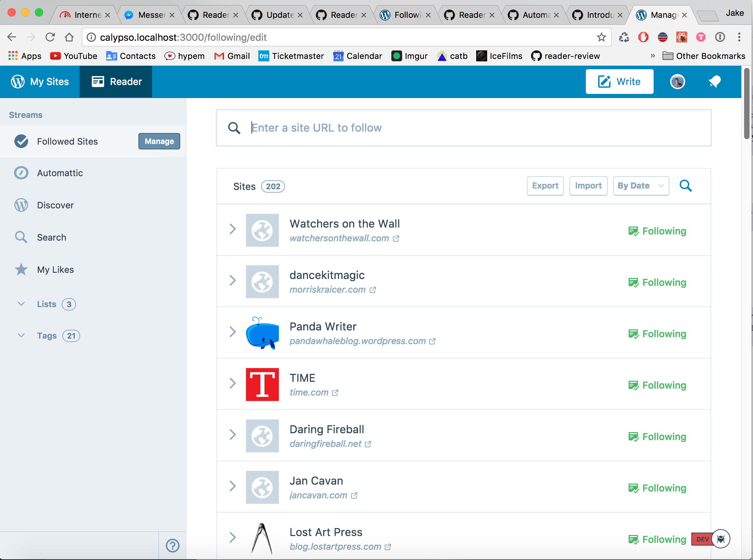Click the user profile avatar icon
753x560 pixels.
677,82
